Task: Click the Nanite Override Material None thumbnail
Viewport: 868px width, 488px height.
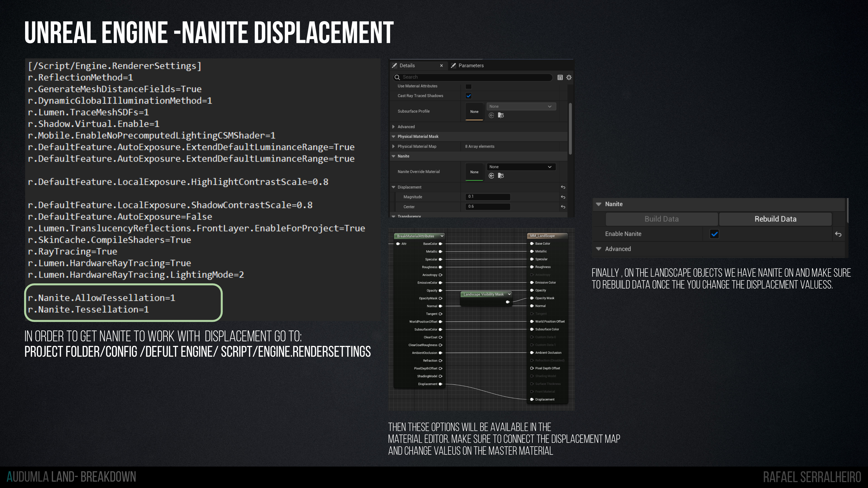Action: 474,172
